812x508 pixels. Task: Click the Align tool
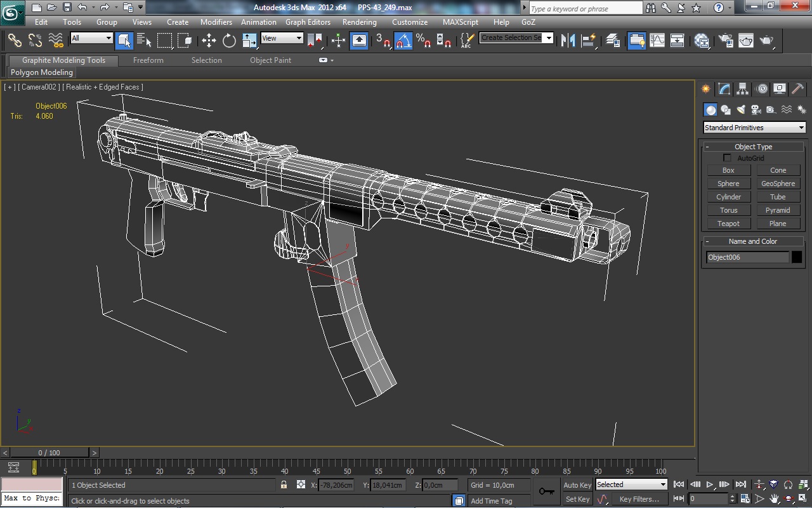pyautogui.click(x=589, y=40)
